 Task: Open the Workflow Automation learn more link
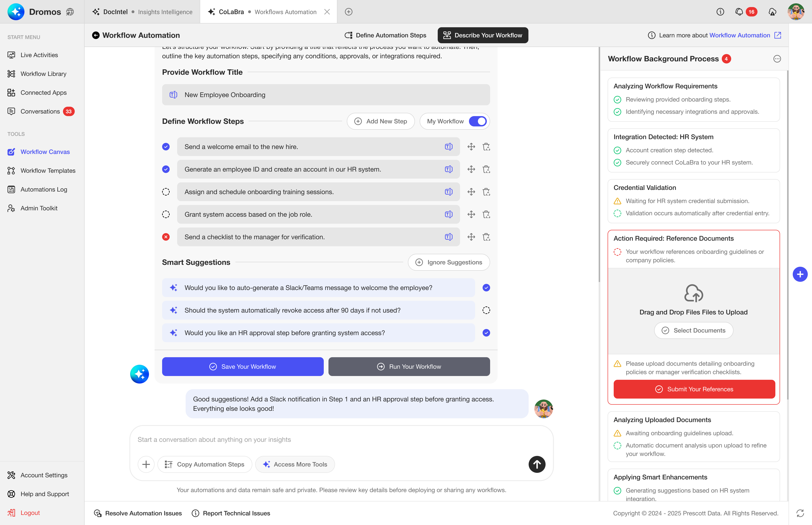pyautogui.click(x=739, y=35)
